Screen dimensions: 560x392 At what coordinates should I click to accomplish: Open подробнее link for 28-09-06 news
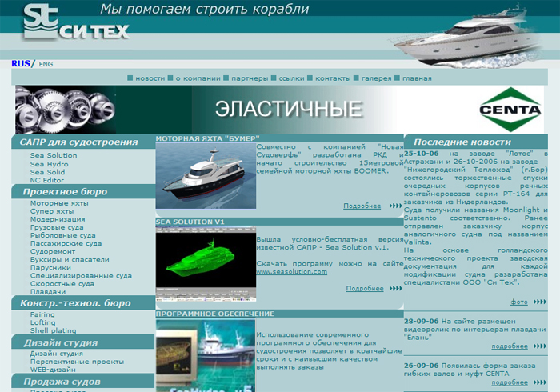[510, 346]
